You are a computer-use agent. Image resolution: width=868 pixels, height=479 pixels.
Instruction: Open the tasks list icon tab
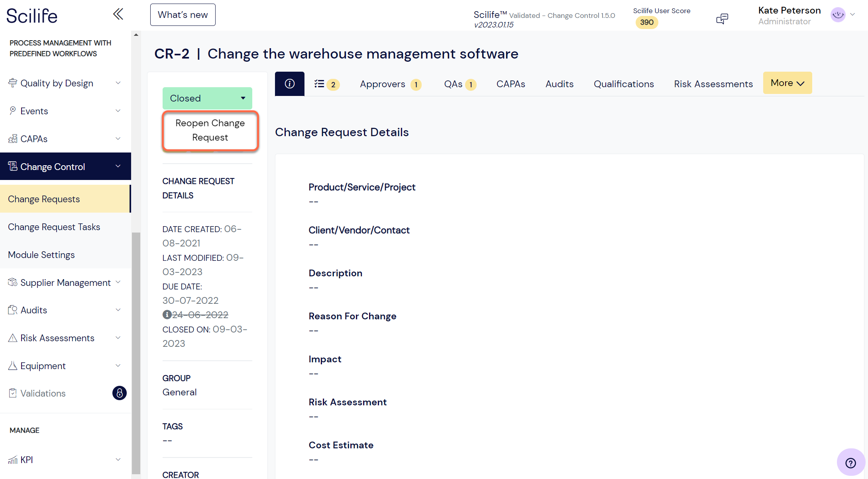click(x=326, y=84)
